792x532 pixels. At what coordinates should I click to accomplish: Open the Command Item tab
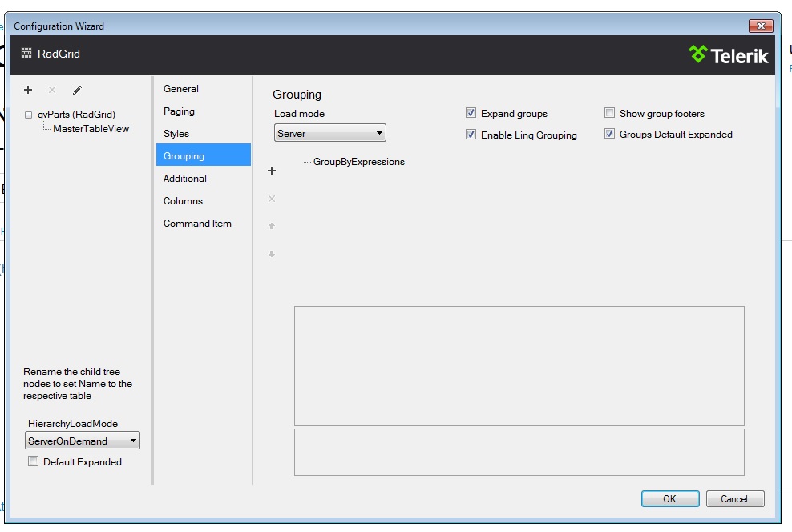[204, 223]
